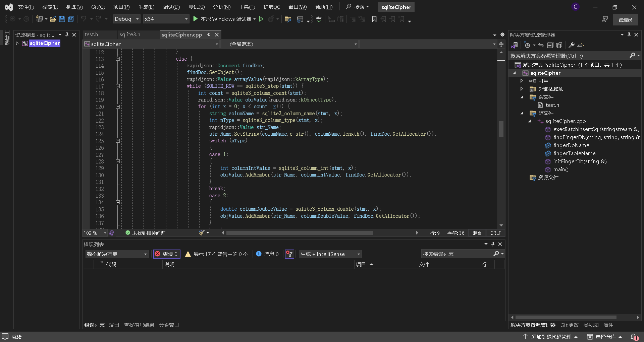Start debugging with the green play arrow

196,19
